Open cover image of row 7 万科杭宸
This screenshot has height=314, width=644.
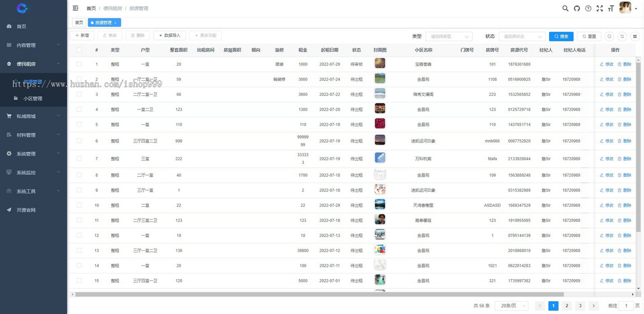pyautogui.click(x=380, y=158)
